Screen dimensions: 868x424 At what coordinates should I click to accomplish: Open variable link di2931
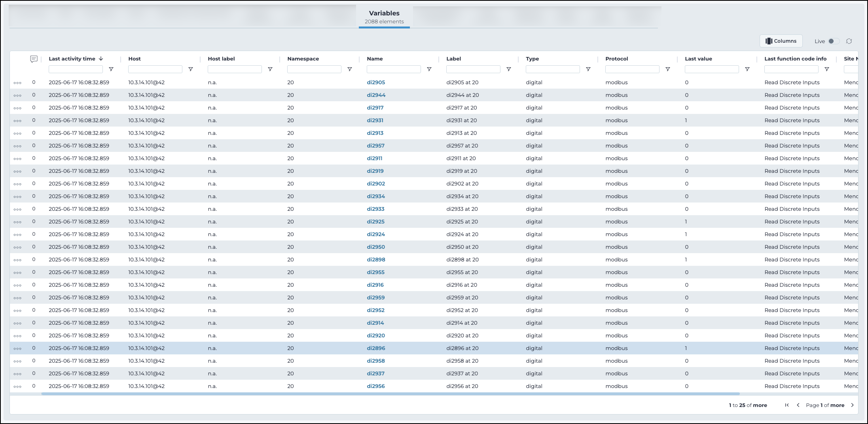coord(375,120)
